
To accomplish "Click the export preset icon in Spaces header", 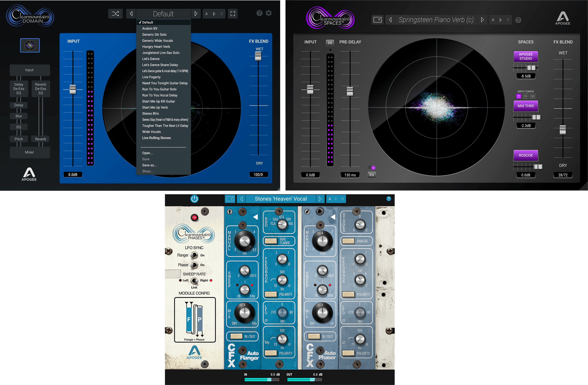I will [377, 20].
